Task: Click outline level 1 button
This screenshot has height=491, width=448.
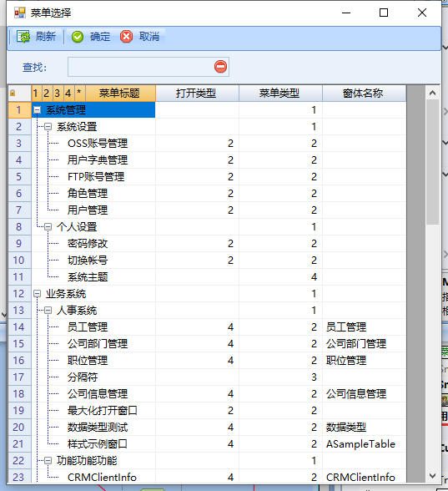Action: (x=35, y=93)
